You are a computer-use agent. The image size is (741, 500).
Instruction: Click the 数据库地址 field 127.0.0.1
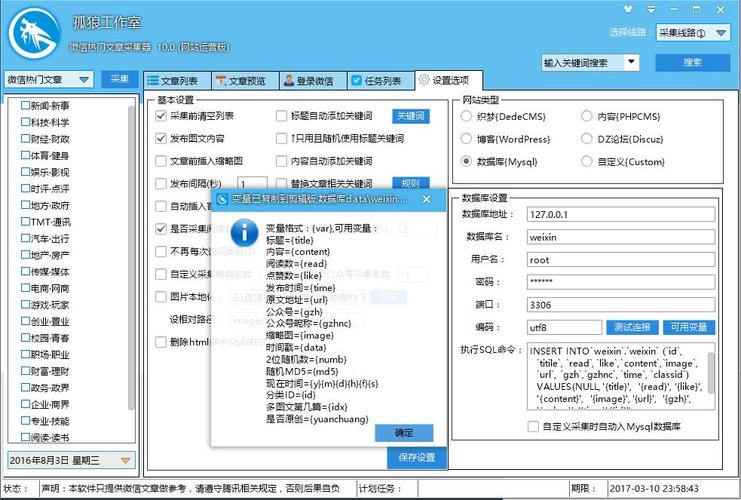[x=621, y=215]
